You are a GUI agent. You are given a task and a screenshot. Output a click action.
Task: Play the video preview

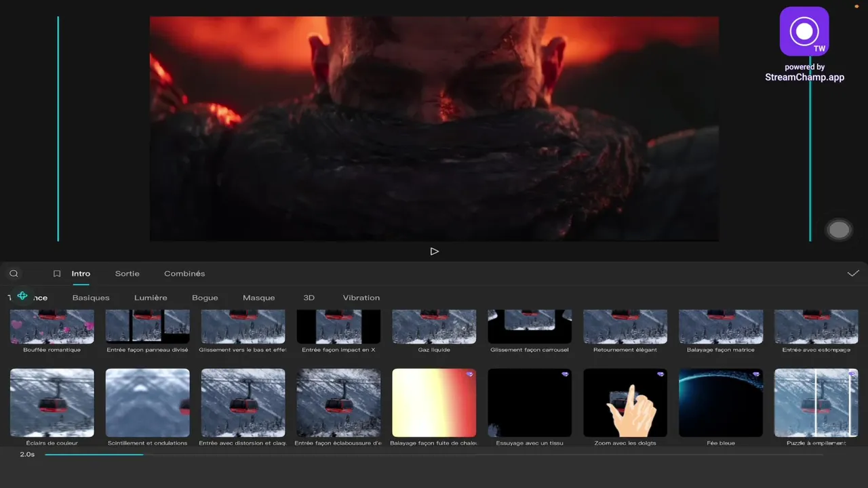pyautogui.click(x=435, y=251)
